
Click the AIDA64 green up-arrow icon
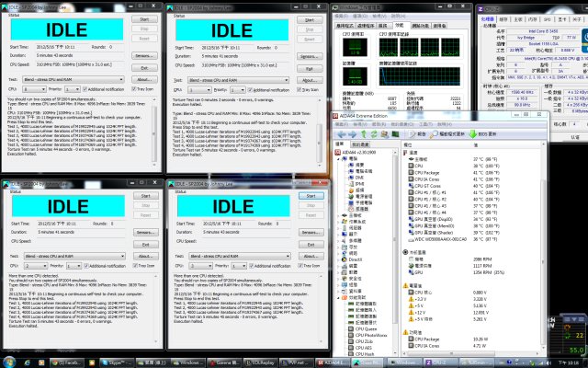364,134
